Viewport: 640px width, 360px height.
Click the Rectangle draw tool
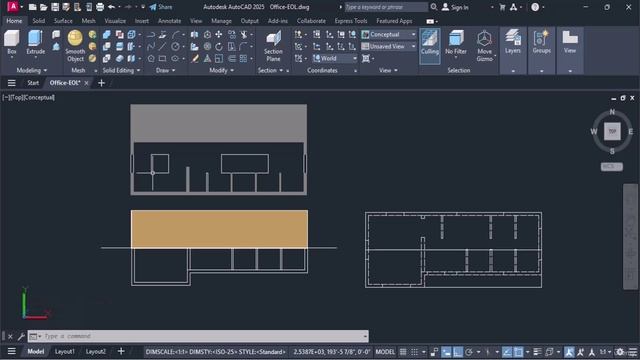pos(162,59)
